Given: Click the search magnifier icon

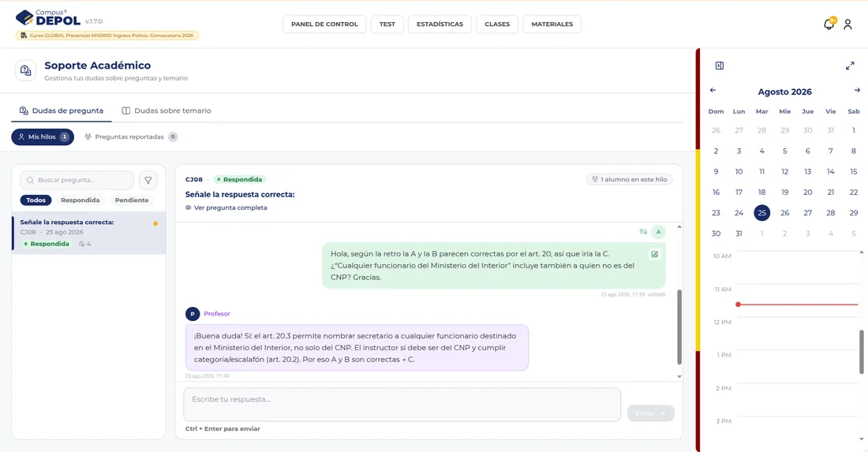Looking at the screenshot, I should point(30,180).
